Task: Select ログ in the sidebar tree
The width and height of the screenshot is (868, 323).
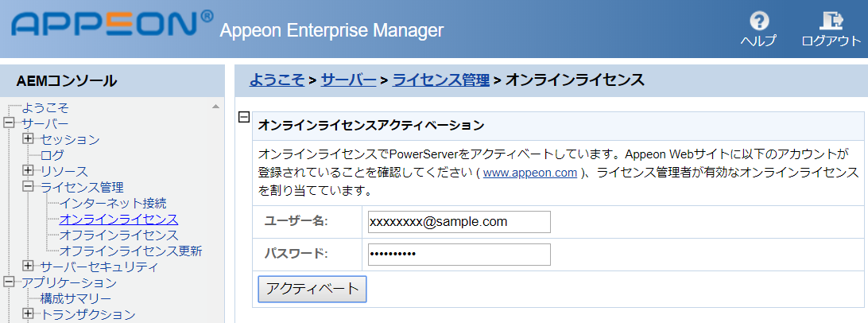Action: coord(52,155)
